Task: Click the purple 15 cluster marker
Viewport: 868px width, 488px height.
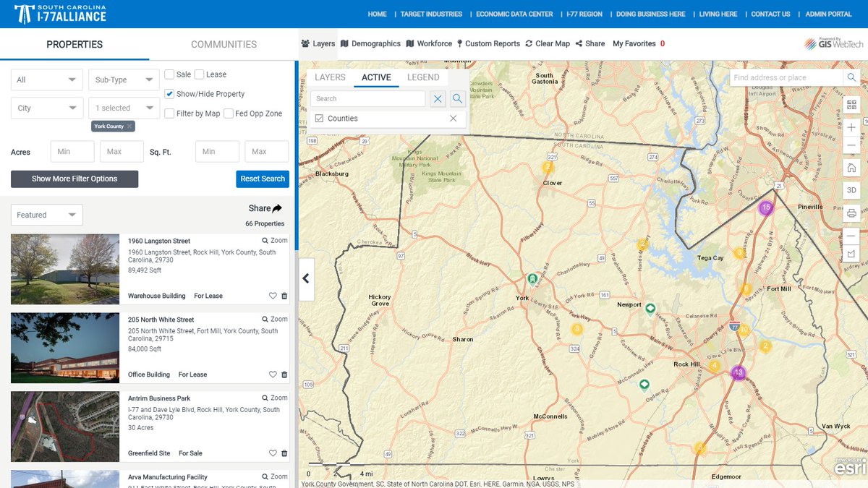Action: tap(766, 208)
